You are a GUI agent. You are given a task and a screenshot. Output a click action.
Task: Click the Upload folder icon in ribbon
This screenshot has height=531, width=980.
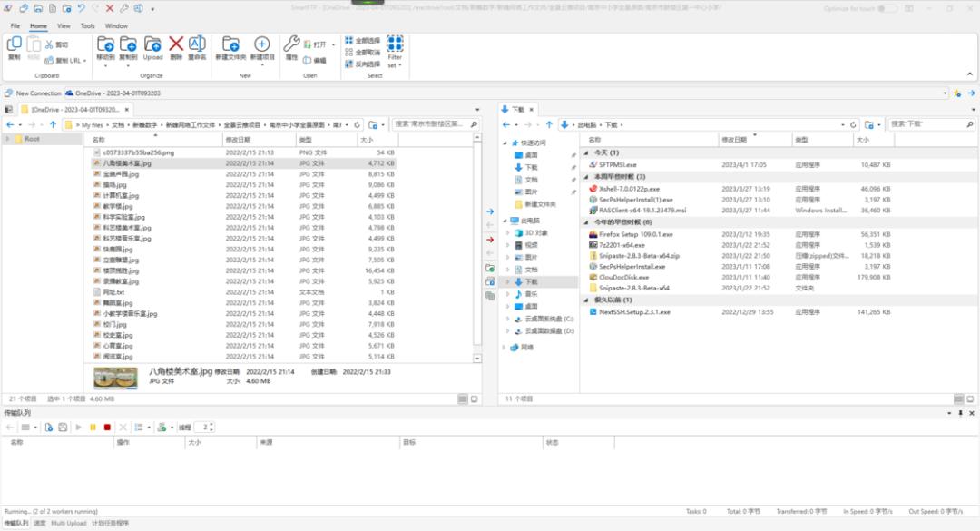tap(152, 44)
